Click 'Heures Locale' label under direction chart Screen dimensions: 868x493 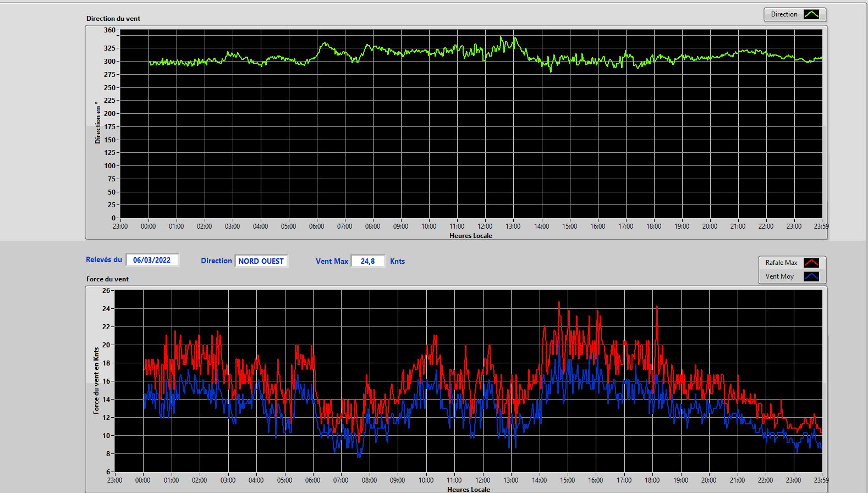471,235
